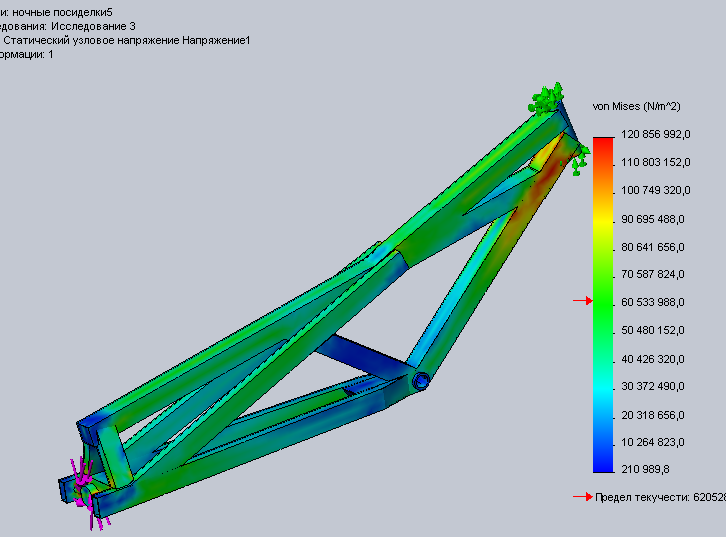This screenshot has height=537, width=726.
Task: Click legend value 40 426 320,0
Action: (653, 359)
